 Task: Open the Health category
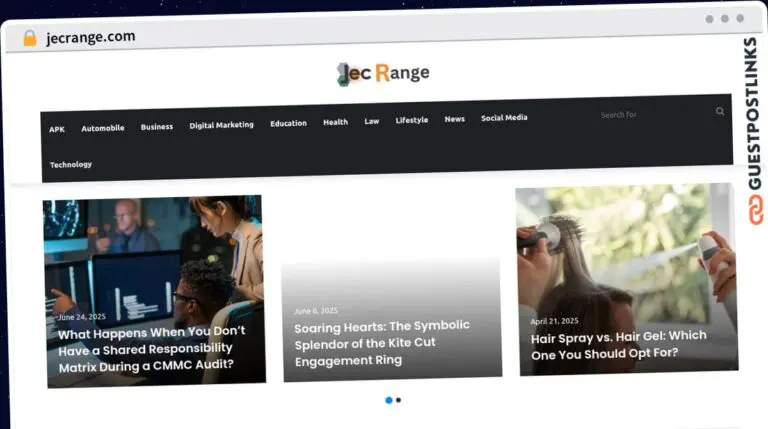335,122
